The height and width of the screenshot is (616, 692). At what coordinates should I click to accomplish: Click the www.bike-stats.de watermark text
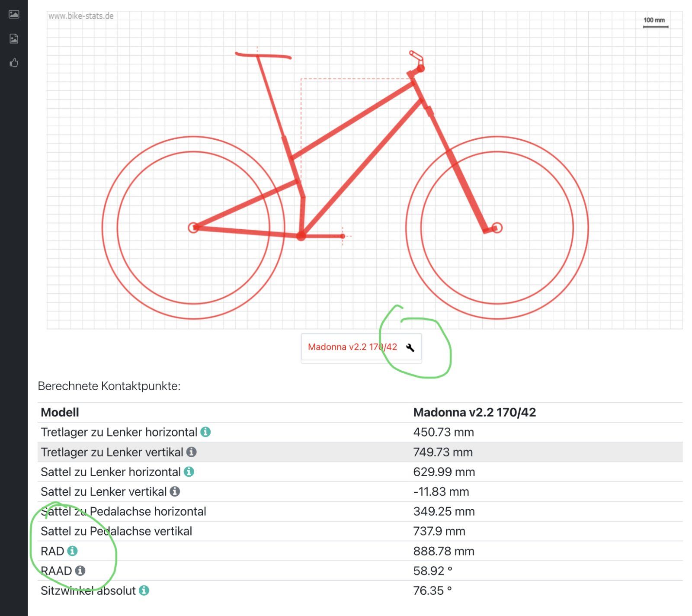81,16
